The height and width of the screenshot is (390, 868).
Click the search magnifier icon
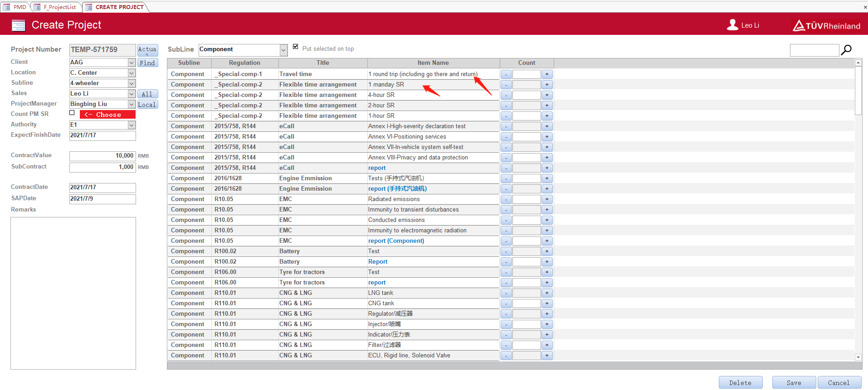point(846,49)
